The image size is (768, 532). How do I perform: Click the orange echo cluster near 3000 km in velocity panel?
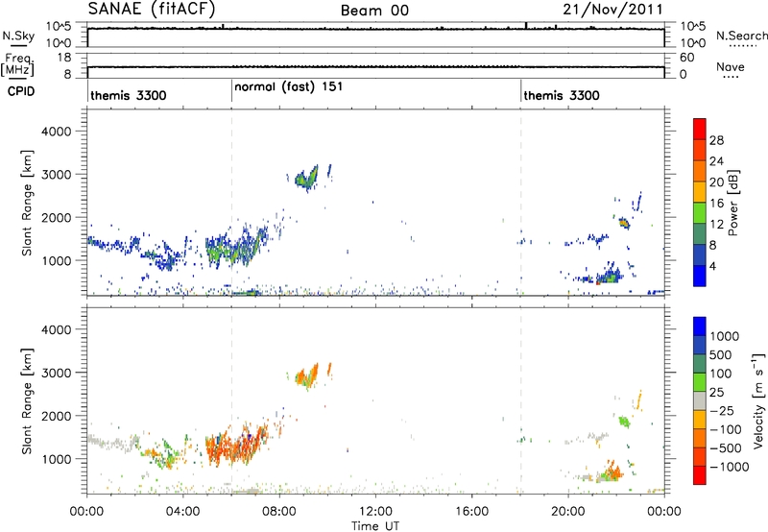click(307, 376)
